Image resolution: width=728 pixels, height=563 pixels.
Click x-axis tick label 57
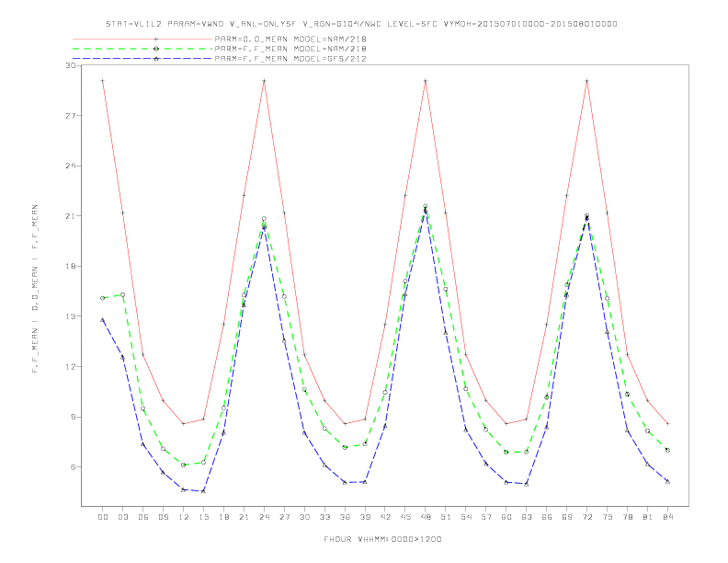[x=486, y=517]
